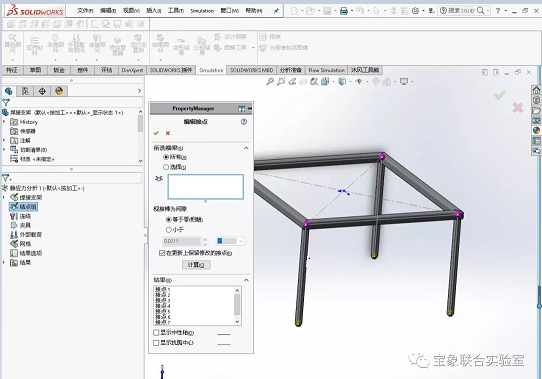
Task: Click the print icon in top toolbar
Action: (344, 11)
